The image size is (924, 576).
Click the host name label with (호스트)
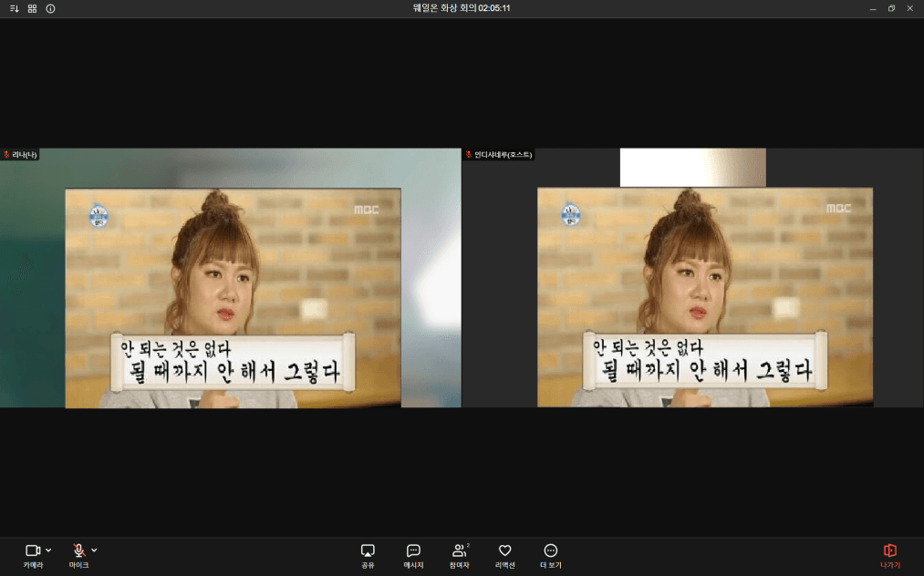(504, 155)
